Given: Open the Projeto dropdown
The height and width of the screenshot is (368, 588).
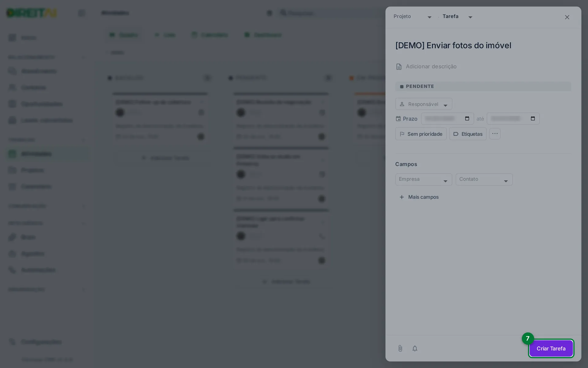Looking at the screenshot, I should coord(413,17).
